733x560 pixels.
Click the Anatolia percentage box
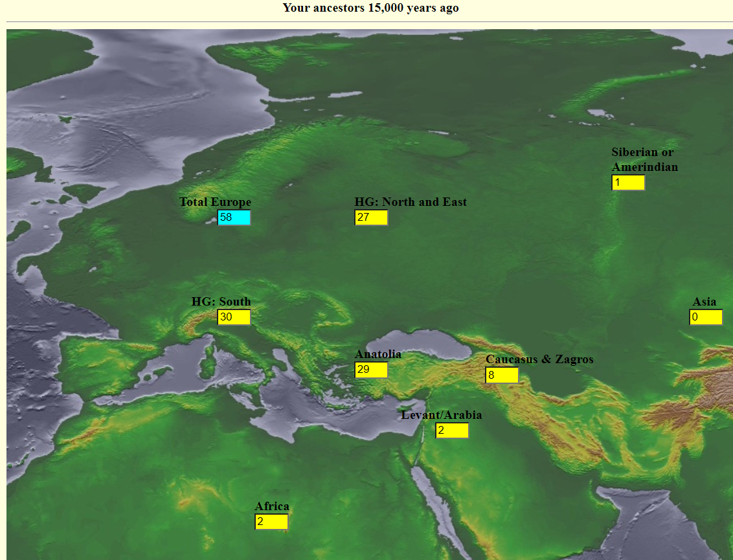pyautogui.click(x=371, y=370)
